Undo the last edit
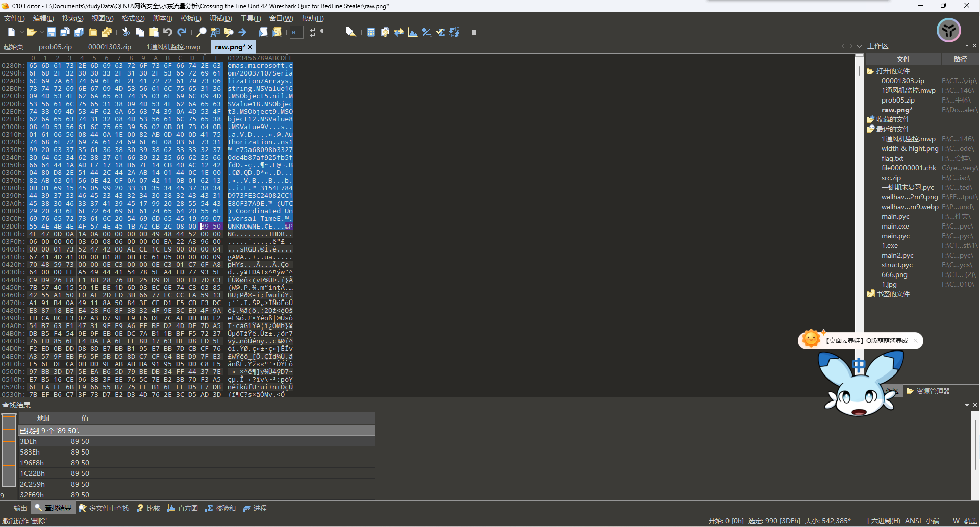980x527 pixels. 167,32
